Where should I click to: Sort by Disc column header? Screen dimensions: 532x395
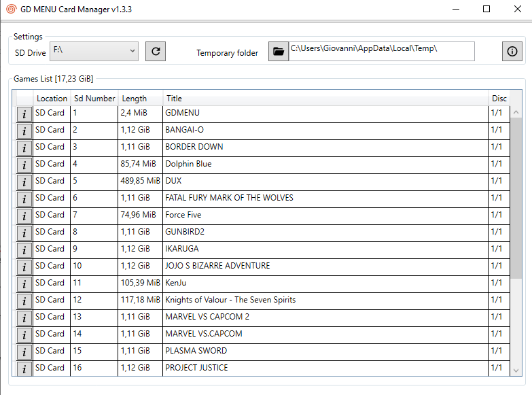[x=499, y=99]
